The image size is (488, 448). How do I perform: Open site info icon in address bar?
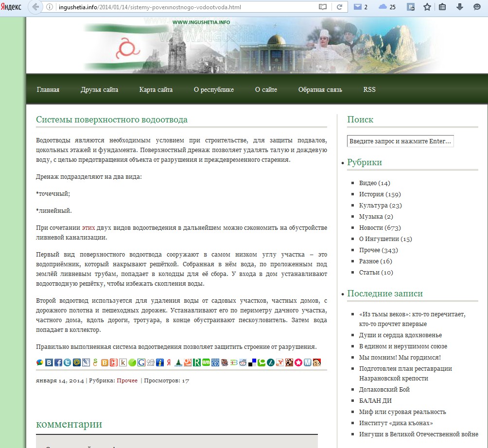click(x=50, y=7)
